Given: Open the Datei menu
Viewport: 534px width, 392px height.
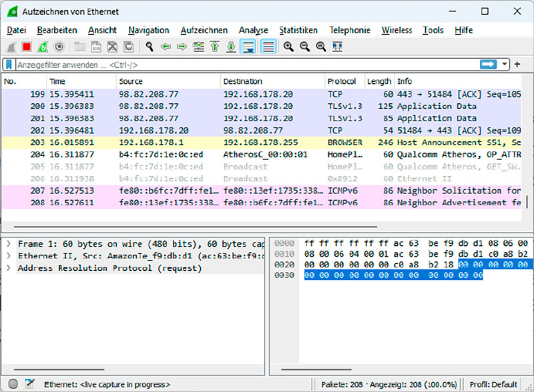Looking at the screenshot, I should [x=16, y=30].
